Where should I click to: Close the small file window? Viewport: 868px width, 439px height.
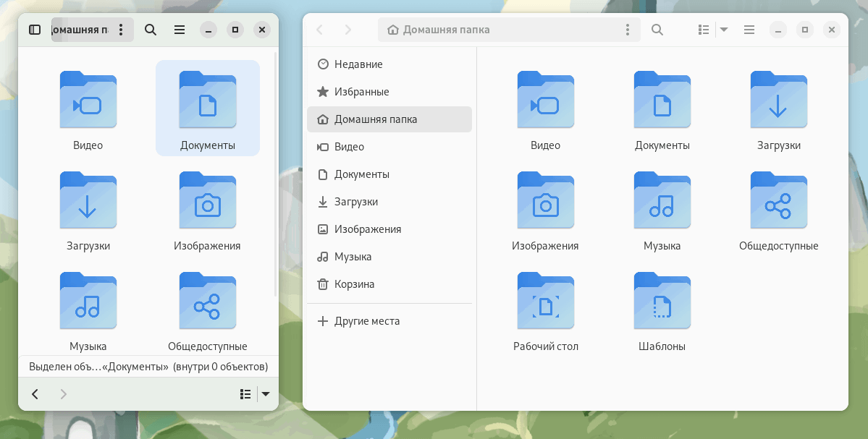[x=262, y=30]
